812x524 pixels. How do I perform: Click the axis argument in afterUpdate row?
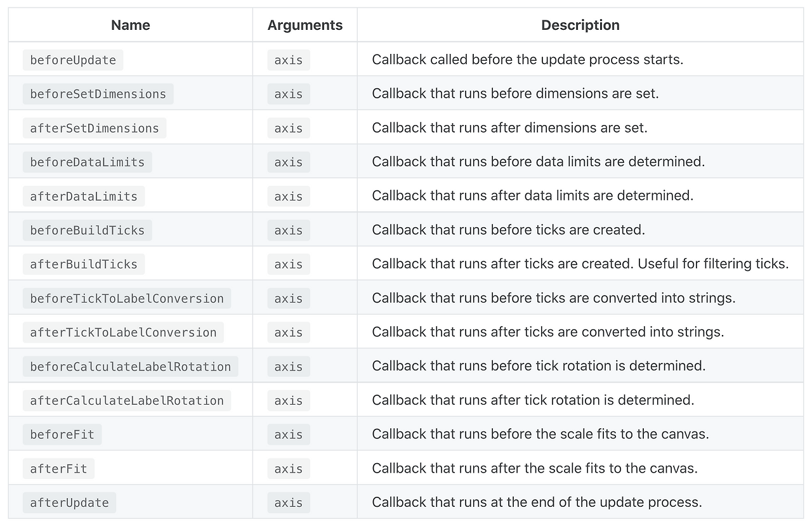(x=289, y=503)
